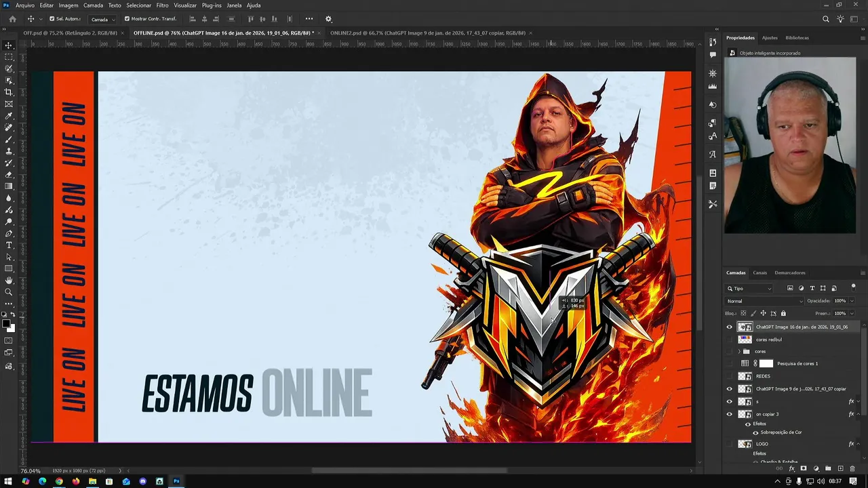Switch to the OFF.psd document tab
Screen dimensions: 868x488
70,33
